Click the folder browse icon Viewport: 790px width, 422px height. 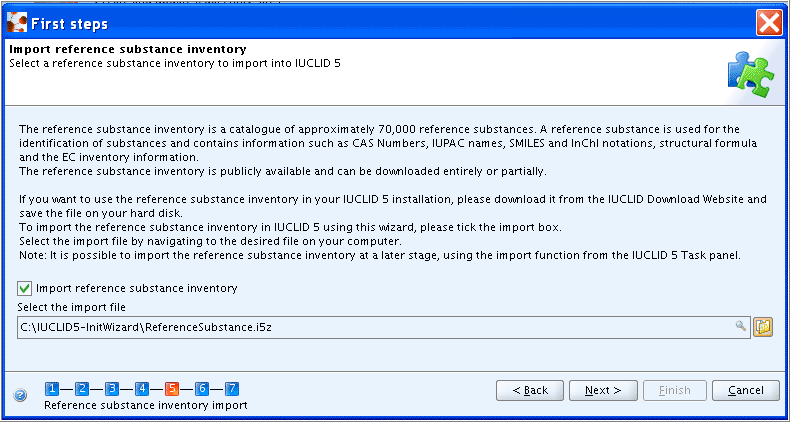point(763,327)
